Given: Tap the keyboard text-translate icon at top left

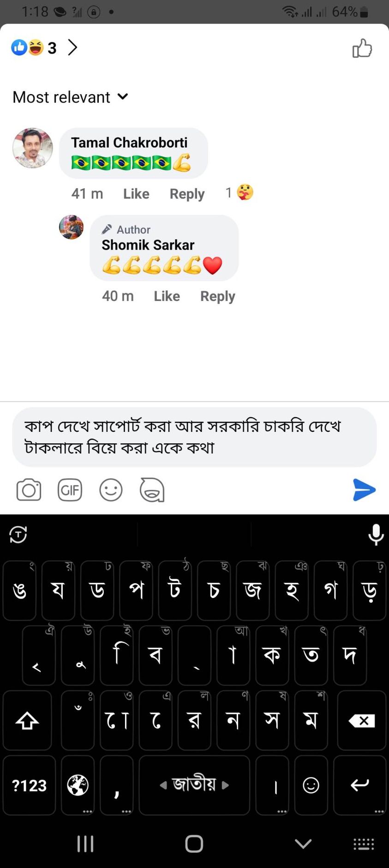Looking at the screenshot, I should pos(18,534).
